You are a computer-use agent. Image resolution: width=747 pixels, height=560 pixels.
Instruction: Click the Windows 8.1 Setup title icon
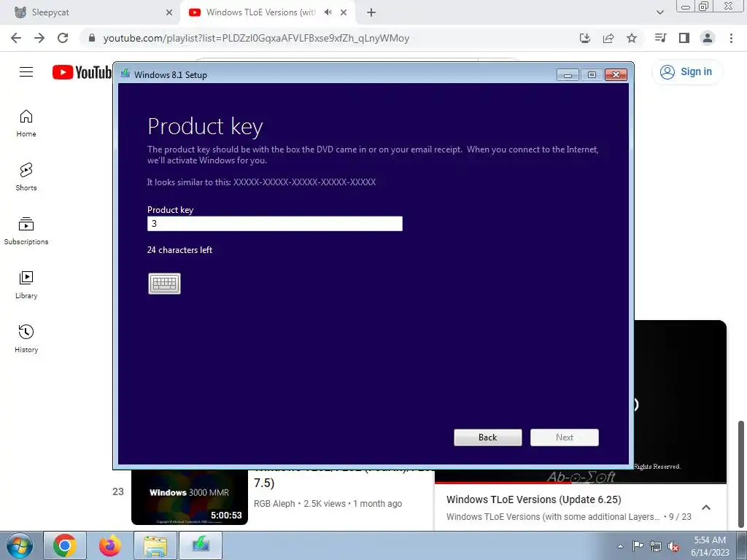tap(125, 74)
